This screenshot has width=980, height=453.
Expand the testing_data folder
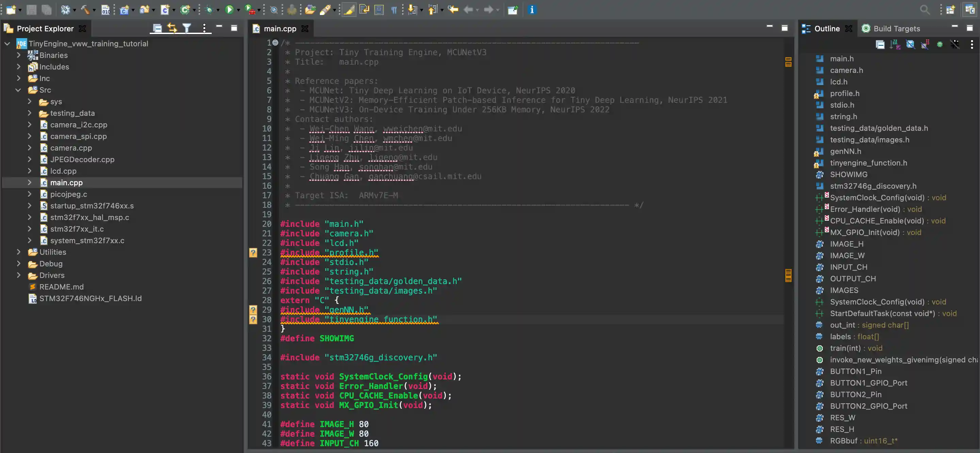pos(30,113)
